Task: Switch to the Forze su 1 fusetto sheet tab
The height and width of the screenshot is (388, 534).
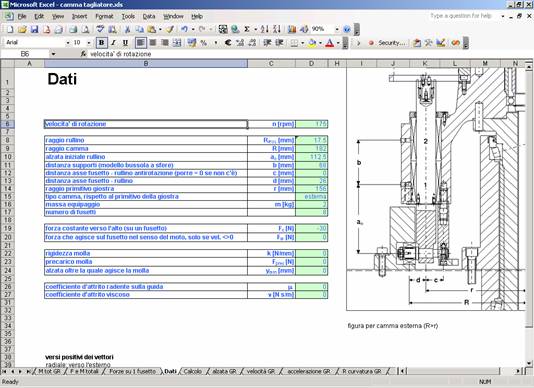Action: point(132,371)
